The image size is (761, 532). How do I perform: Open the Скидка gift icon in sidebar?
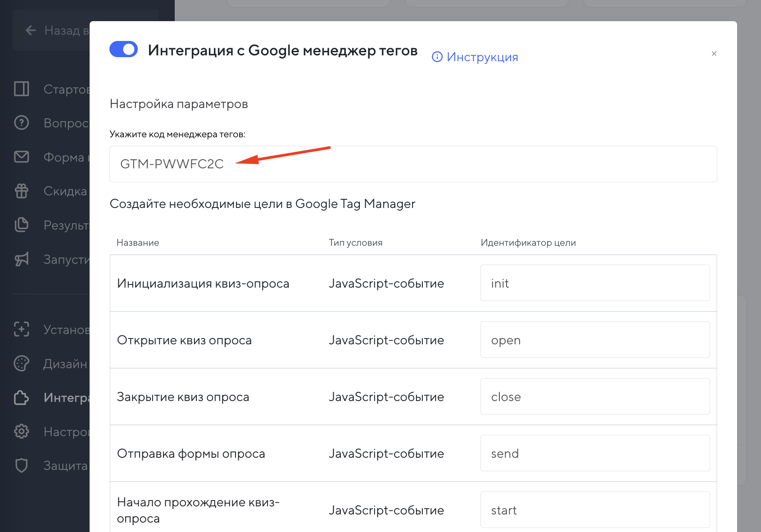pos(22,191)
